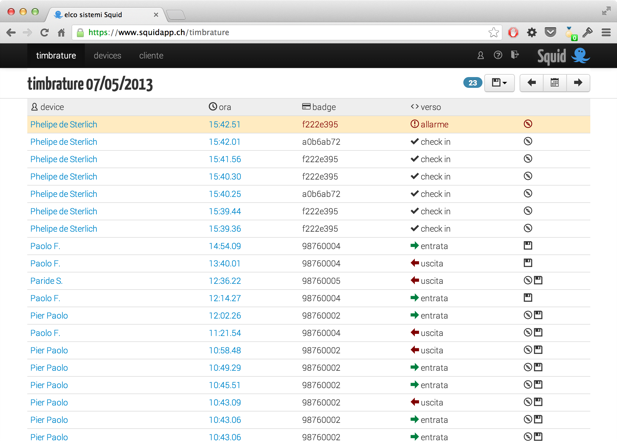Open the calendar date picker button
This screenshot has width=617, height=443.
[555, 83]
